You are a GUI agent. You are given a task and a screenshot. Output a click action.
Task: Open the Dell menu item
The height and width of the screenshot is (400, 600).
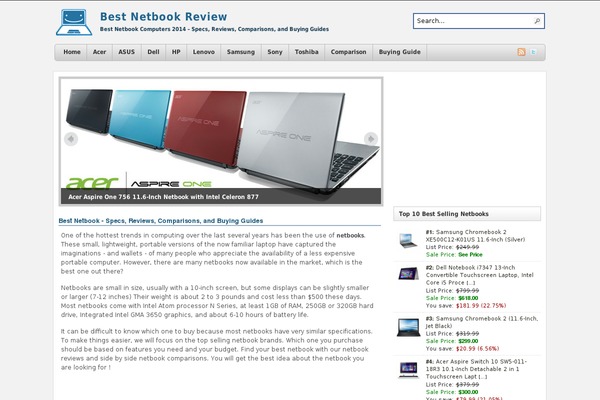point(153,52)
